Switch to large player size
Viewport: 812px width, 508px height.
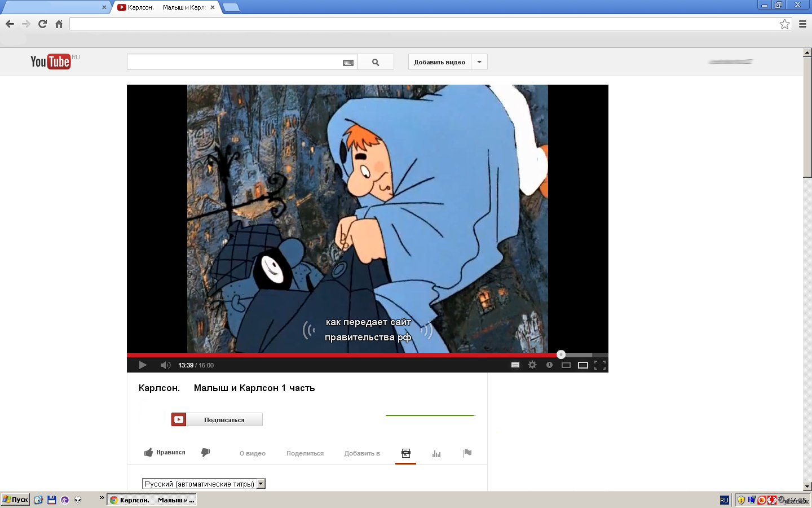(583, 365)
